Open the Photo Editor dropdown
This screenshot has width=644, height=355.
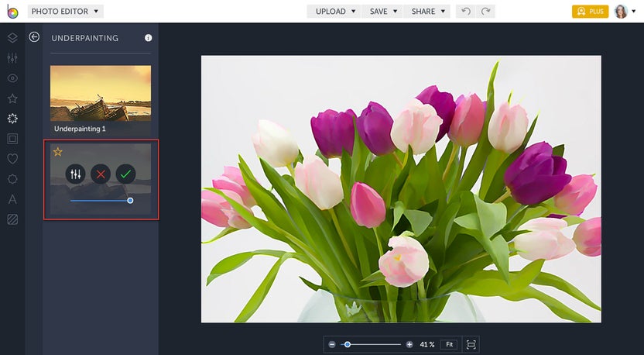tap(65, 12)
